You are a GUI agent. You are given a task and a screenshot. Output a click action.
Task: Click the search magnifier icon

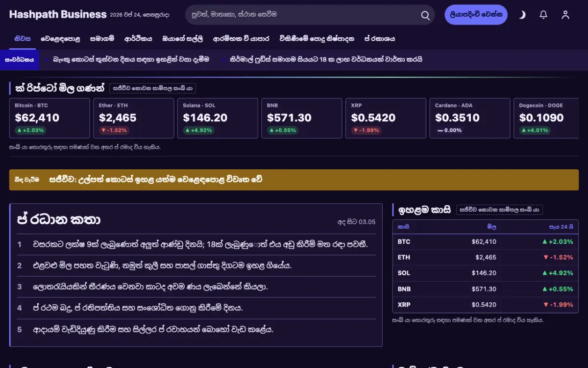(425, 15)
